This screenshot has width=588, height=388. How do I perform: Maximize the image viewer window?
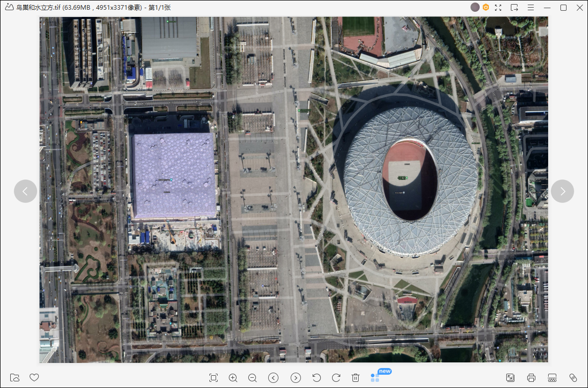pyautogui.click(x=563, y=8)
